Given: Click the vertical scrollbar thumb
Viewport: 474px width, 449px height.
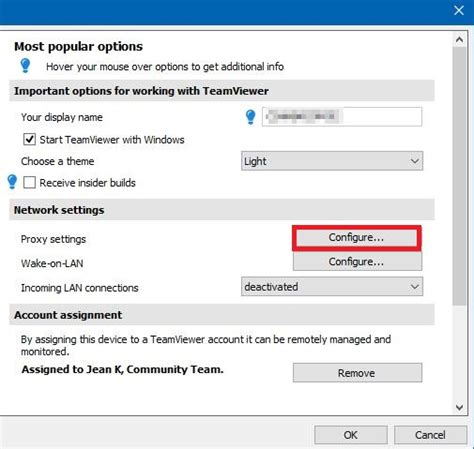Looking at the screenshot, I should [459, 176].
